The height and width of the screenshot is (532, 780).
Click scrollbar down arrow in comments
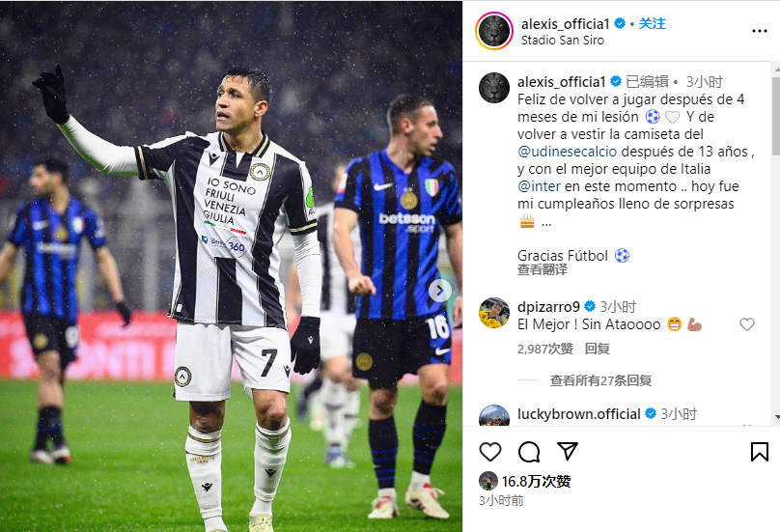point(776,417)
